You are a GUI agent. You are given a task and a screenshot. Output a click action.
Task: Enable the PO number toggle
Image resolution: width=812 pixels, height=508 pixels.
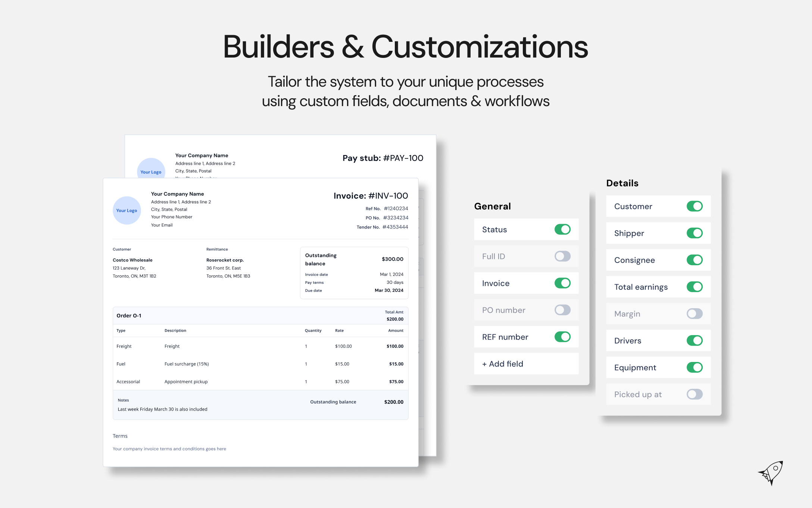coord(562,310)
